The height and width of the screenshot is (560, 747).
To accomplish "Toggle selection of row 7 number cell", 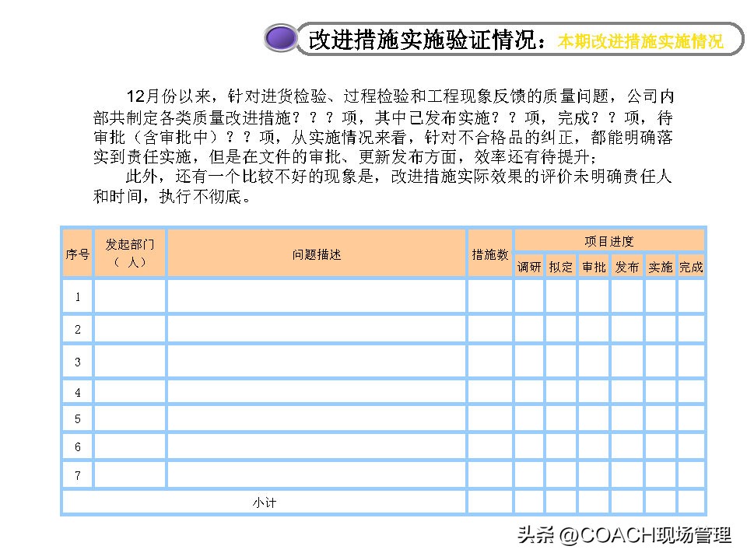I will tap(77, 474).
